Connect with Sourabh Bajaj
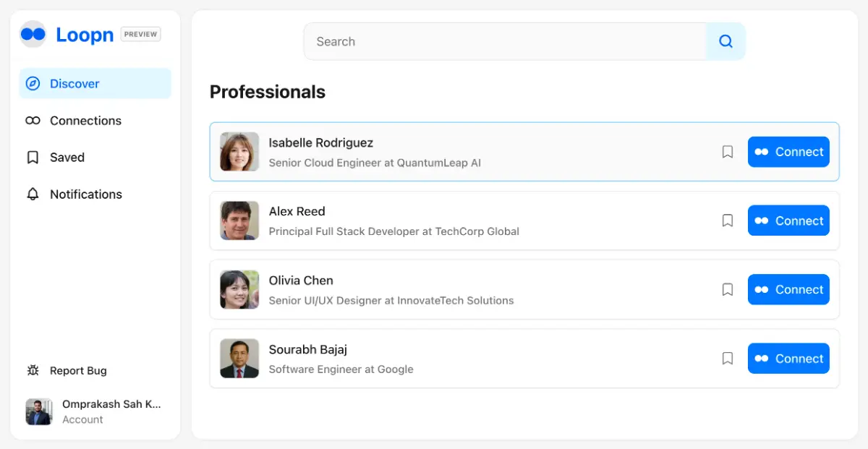The width and height of the screenshot is (868, 449). (788, 359)
